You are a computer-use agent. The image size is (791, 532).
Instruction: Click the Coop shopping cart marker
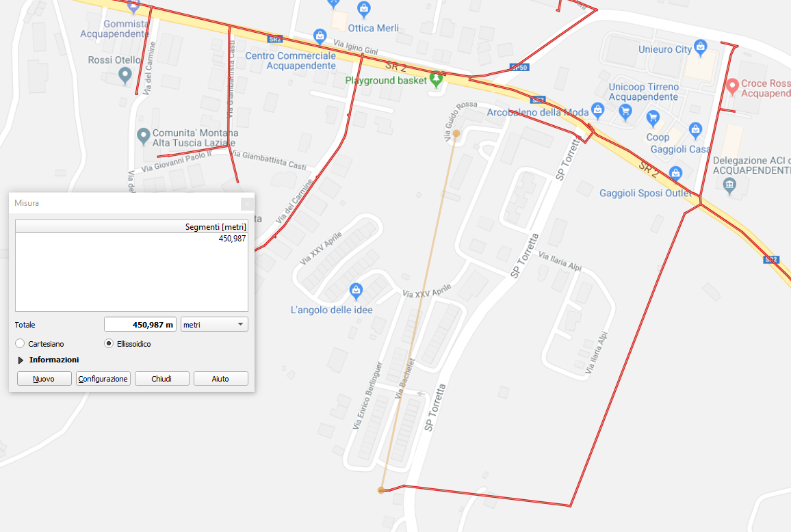coord(653,118)
